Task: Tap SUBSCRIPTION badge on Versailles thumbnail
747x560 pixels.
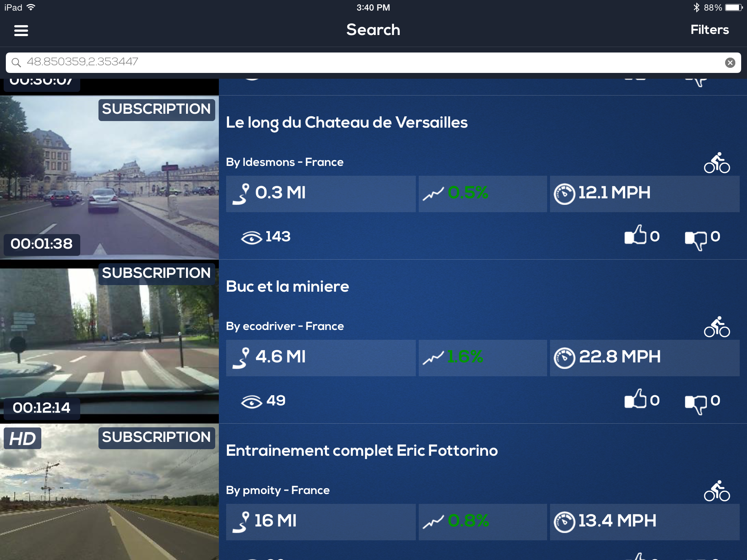Action: point(156,109)
